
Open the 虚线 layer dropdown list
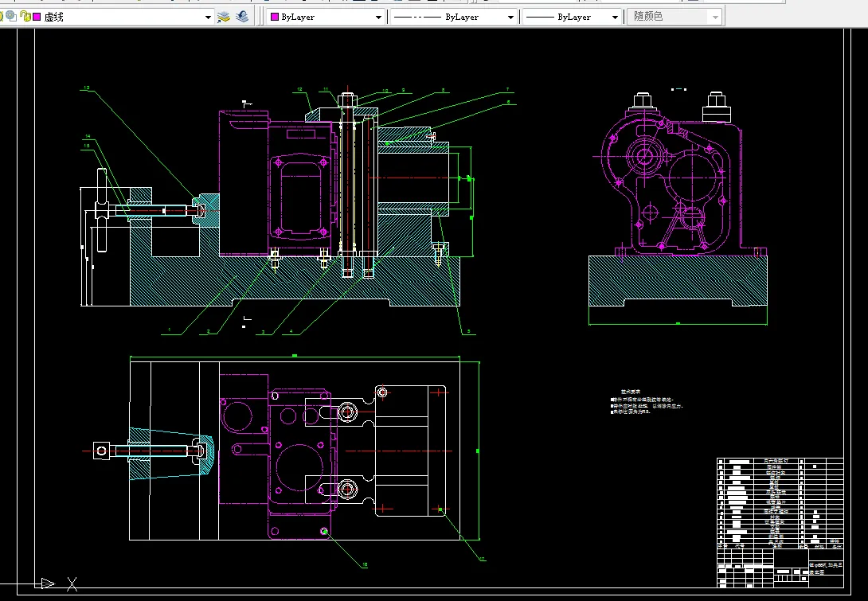tap(208, 17)
